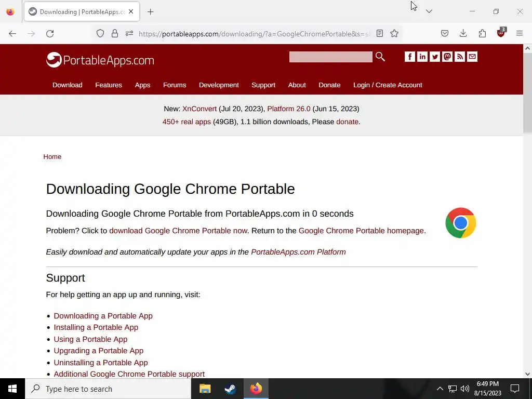Open Google Chrome Portable homepage link
The image size is (532, 399).
tap(362, 231)
